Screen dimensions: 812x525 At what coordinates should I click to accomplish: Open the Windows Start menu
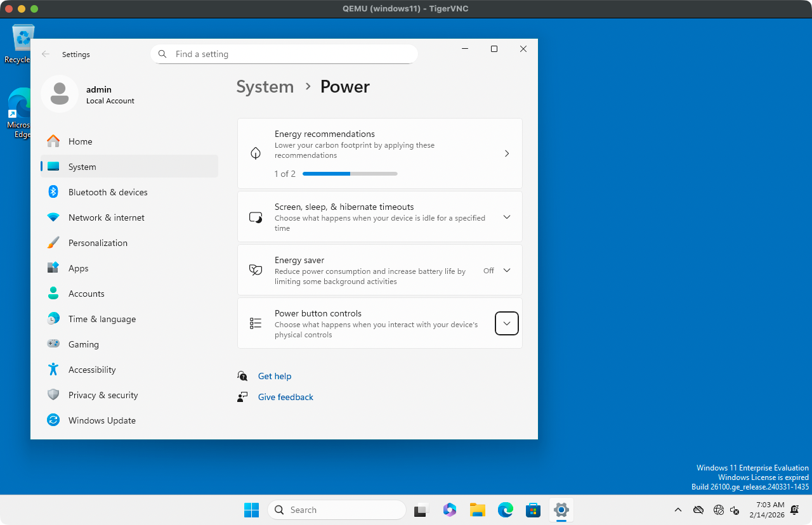point(251,510)
